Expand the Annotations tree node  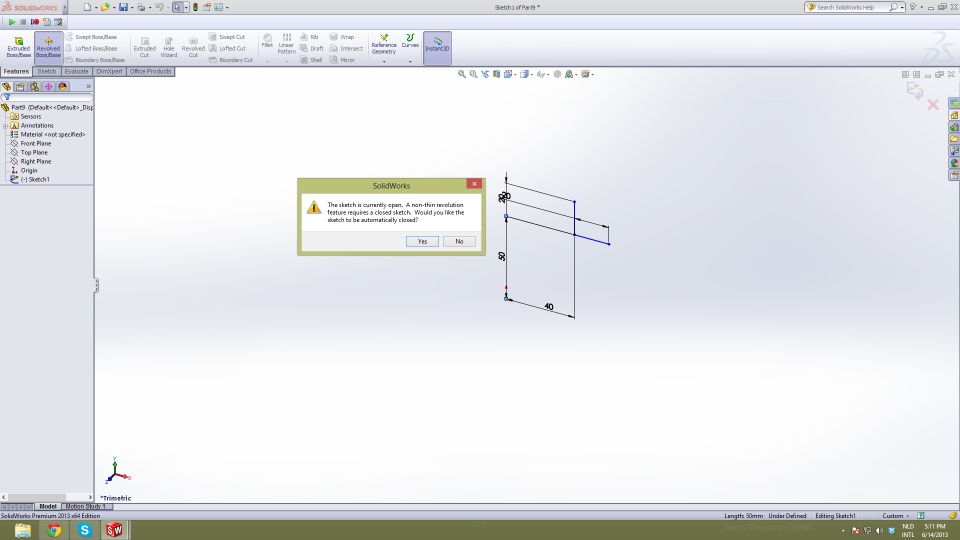tap(6, 126)
